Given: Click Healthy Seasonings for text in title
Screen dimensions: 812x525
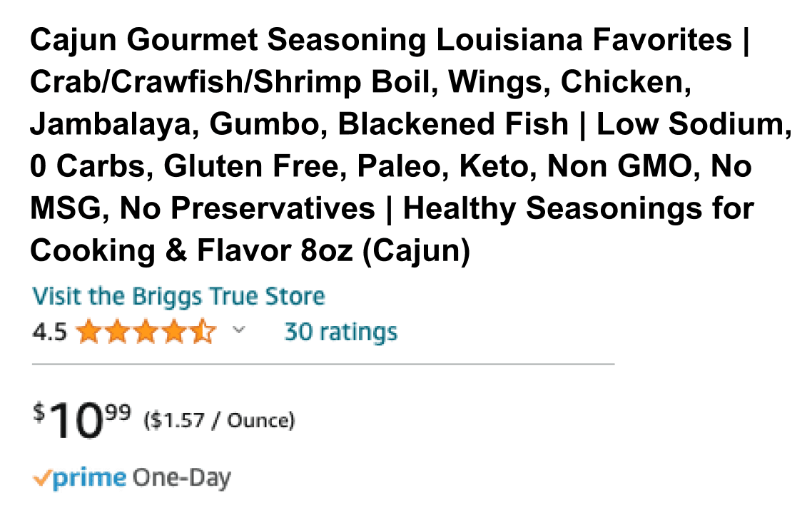Looking at the screenshot, I should coord(579,209).
